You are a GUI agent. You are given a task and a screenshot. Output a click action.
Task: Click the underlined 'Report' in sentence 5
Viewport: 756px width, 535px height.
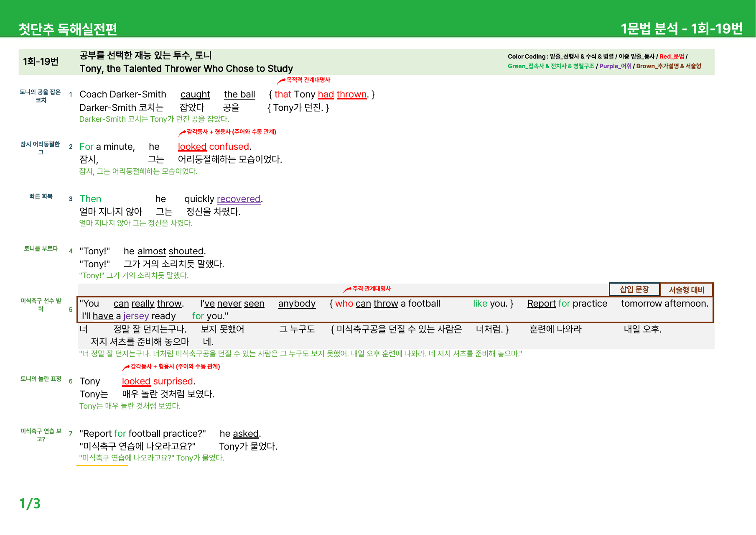pos(541,304)
